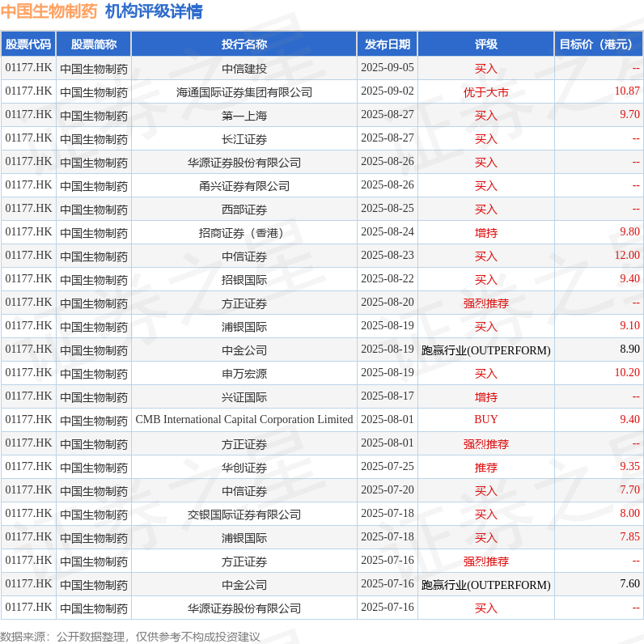Select the 甬兴证券有限公司 cell

tap(244, 185)
